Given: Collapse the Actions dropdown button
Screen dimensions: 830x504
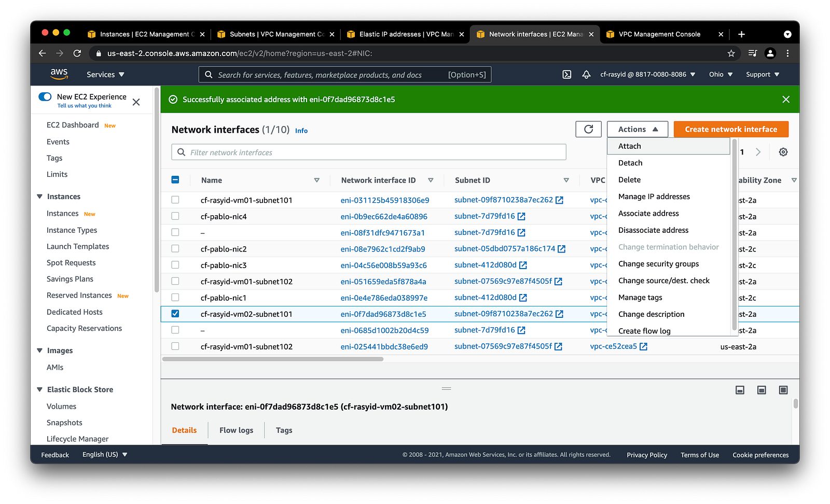Looking at the screenshot, I should point(638,129).
